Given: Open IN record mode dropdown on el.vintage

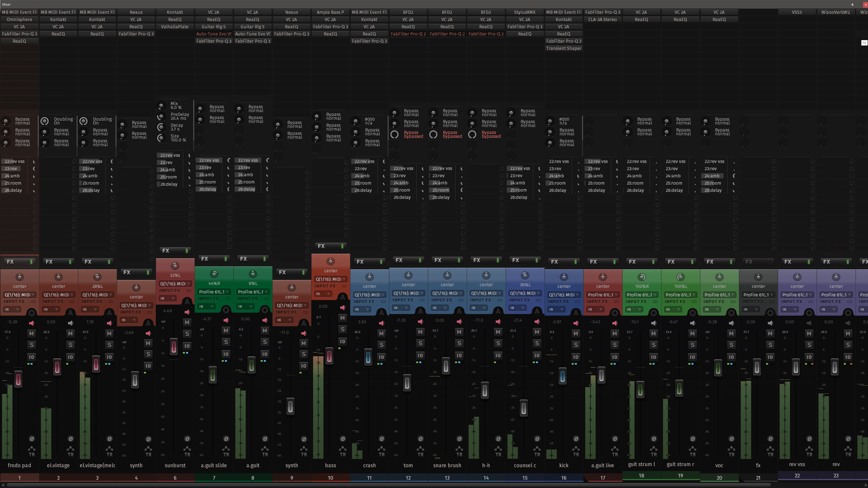Looking at the screenshot, I should (x=51, y=309).
